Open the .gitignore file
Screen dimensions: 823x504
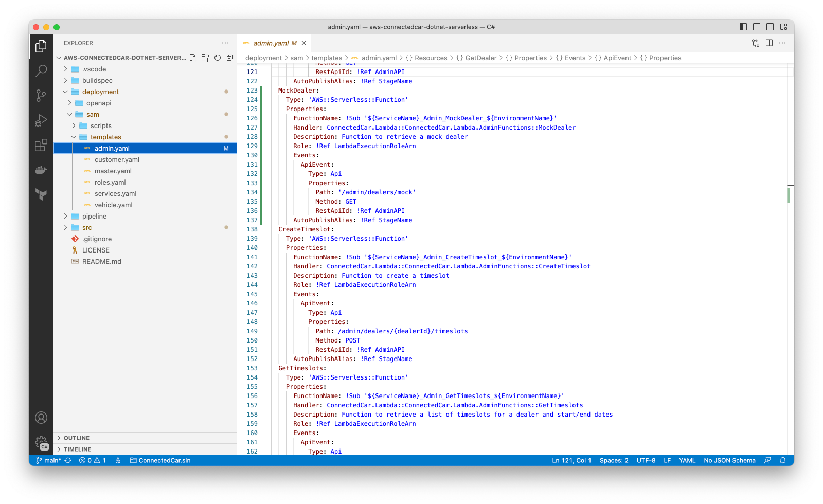[145, 239]
